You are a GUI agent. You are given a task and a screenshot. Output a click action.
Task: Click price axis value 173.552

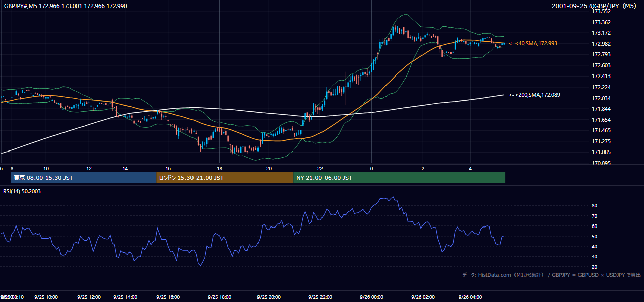click(601, 11)
